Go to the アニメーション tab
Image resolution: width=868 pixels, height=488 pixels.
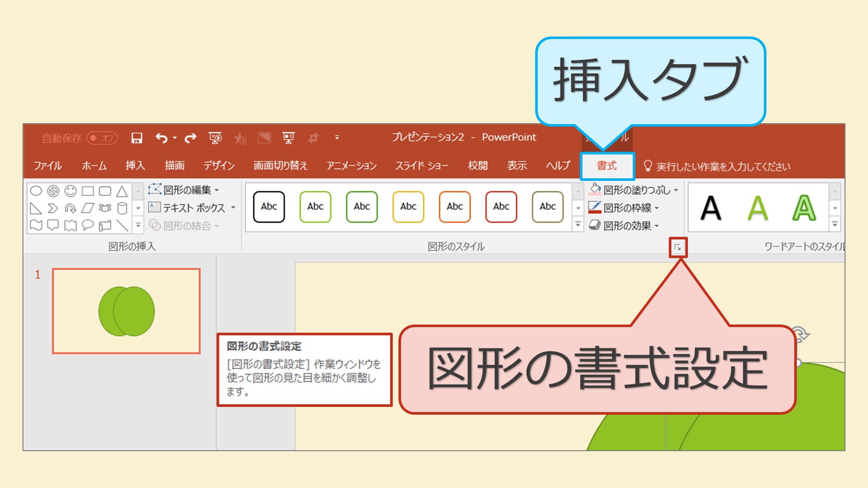pos(351,166)
